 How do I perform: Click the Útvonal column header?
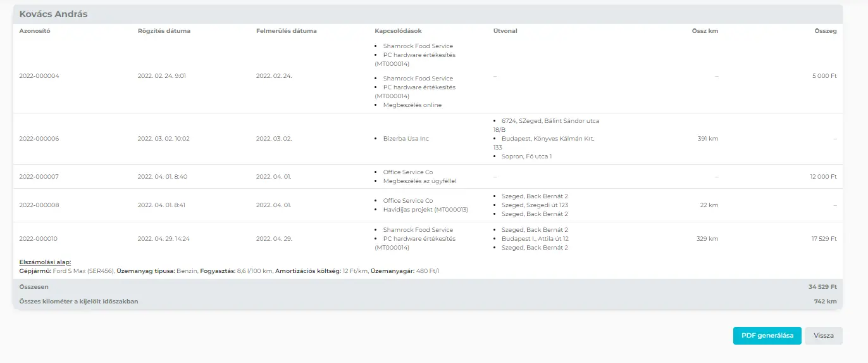(x=505, y=31)
